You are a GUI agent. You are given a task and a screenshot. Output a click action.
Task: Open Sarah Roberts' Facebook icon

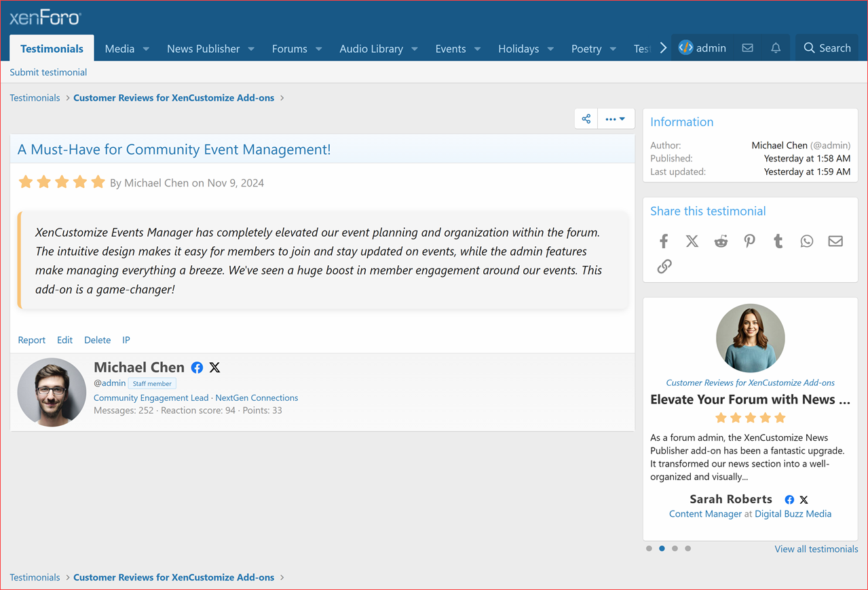click(x=789, y=500)
